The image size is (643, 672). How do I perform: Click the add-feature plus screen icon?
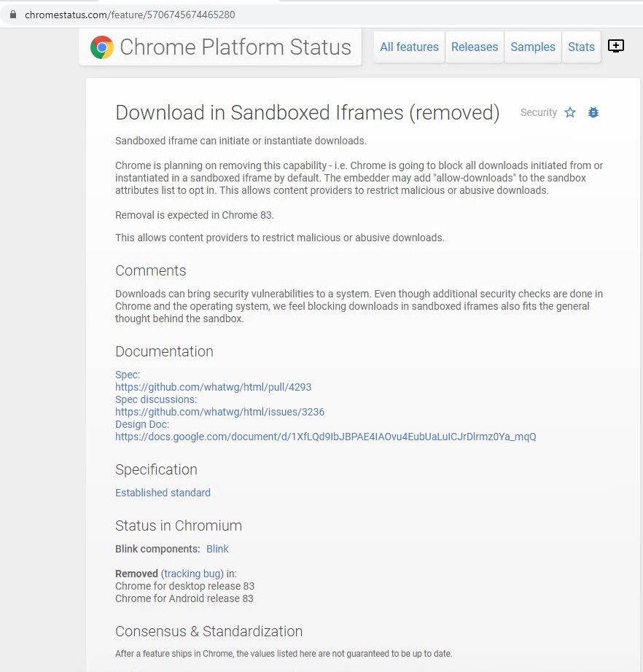615,46
